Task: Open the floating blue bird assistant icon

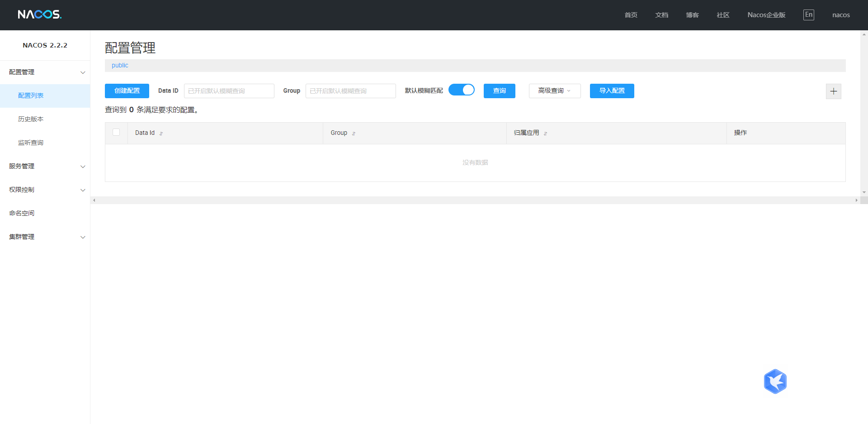Action: [x=775, y=381]
